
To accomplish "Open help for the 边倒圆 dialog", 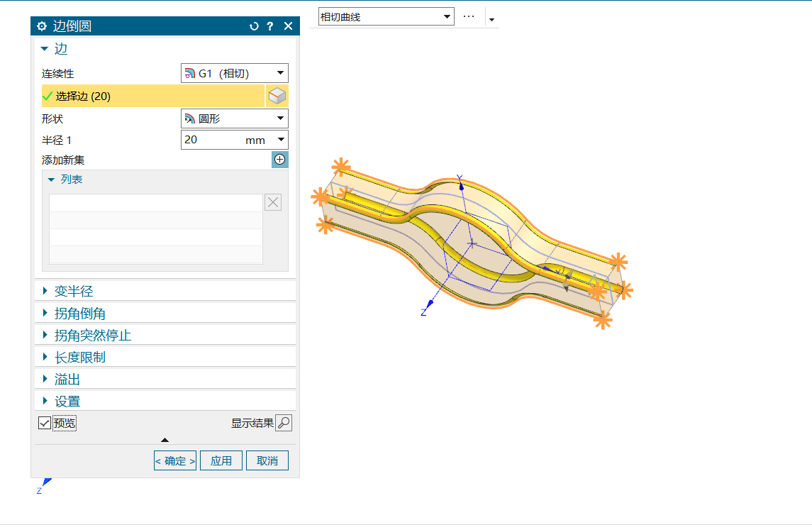I will 269,26.
